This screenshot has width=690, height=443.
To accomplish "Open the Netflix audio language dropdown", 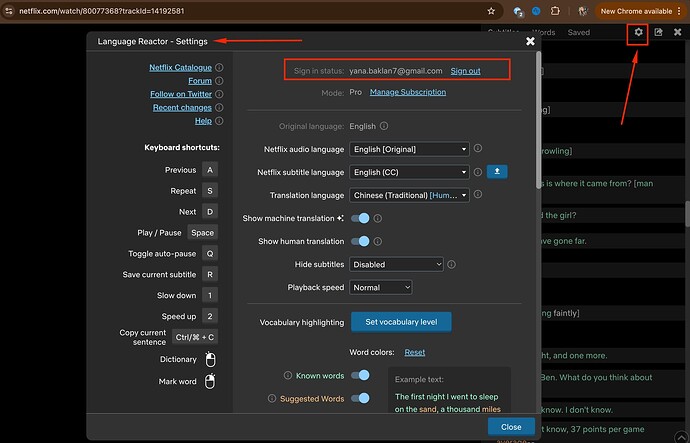I will 409,149.
